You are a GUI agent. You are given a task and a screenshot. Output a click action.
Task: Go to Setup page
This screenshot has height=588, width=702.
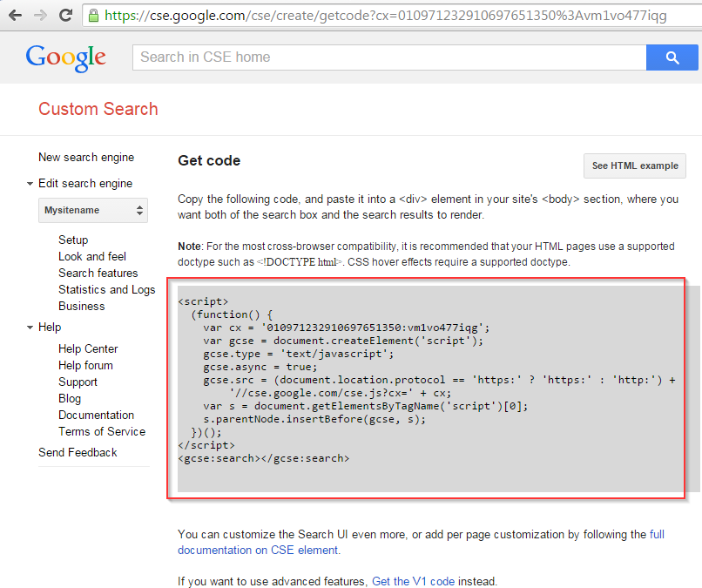73,240
